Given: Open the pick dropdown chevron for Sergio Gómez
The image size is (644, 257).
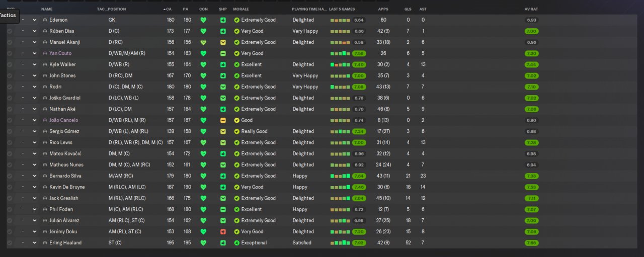Looking at the screenshot, I should point(35,131).
